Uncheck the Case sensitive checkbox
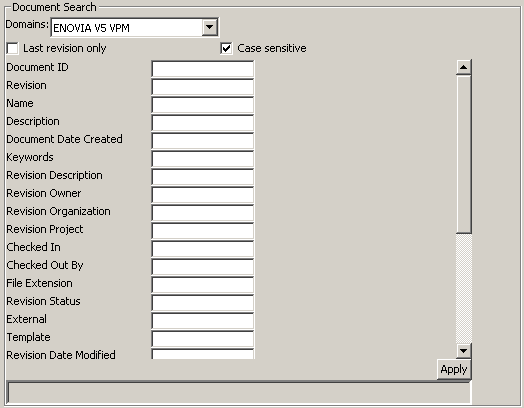Image resolution: width=524 pixels, height=408 pixels. pyautogui.click(x=226, y=48)
